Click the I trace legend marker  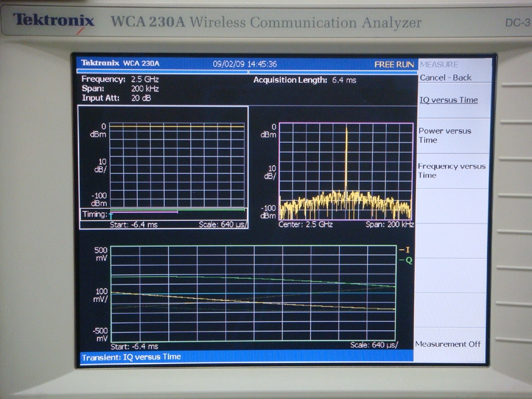(x=405, y=250)
